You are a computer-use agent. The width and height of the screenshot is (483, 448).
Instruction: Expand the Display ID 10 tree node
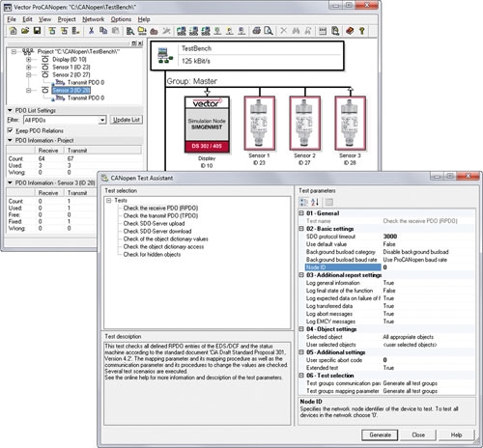pos(29,59)
